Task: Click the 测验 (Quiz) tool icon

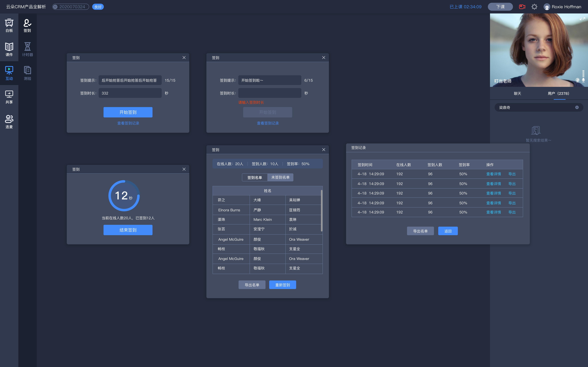Action: click(x=27, y=72)
